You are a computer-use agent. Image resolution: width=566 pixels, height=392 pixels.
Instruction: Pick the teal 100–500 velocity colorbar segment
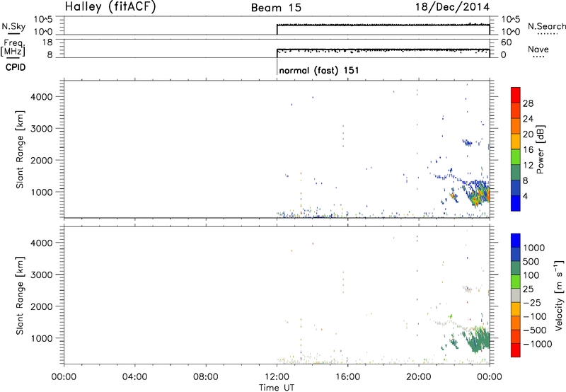[x=516, y=269]
